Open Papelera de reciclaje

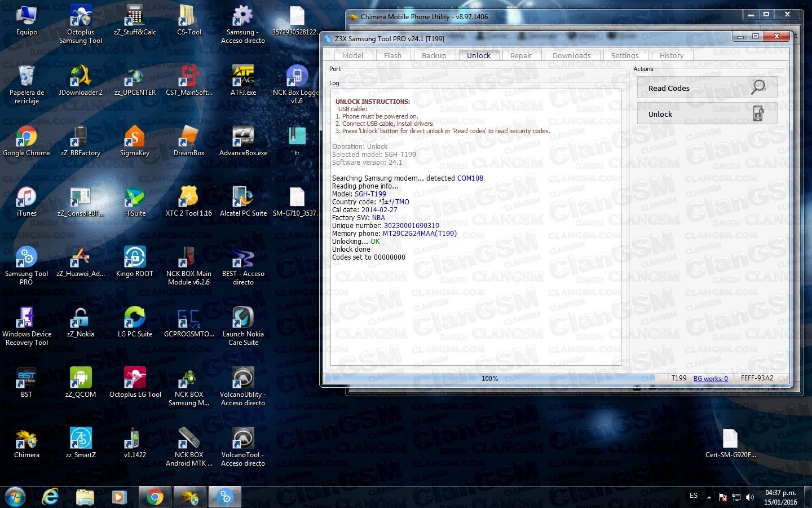coord(27,85)
